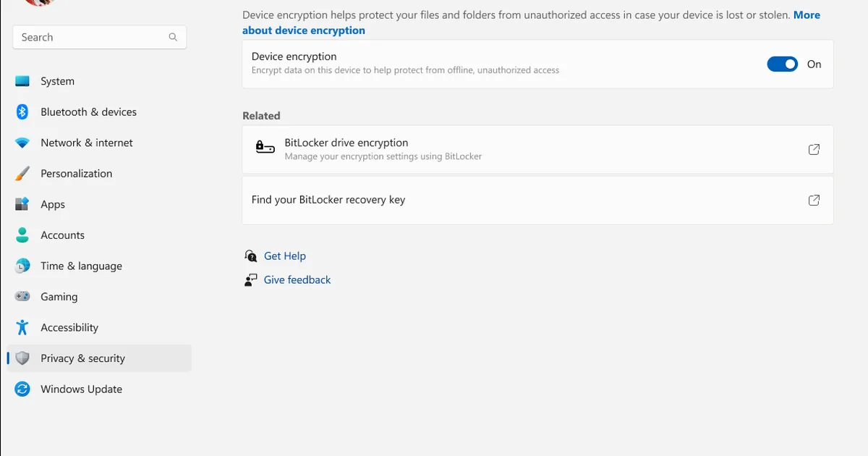The height and width of the screenshot is (456, 868).
Task: Click the magnifier icon in Search box
Action: point(173,37)
